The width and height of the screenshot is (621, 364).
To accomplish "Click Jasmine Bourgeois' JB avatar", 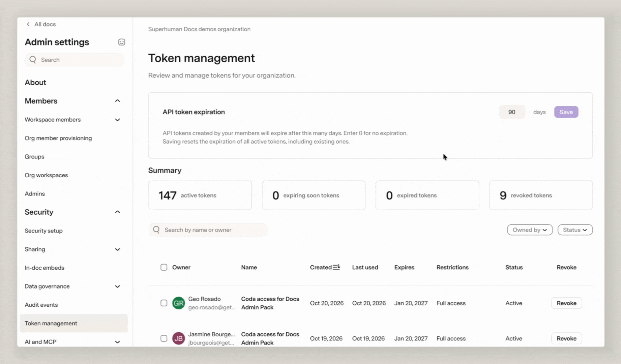I will pyautogui.click(x=178, y=338).
